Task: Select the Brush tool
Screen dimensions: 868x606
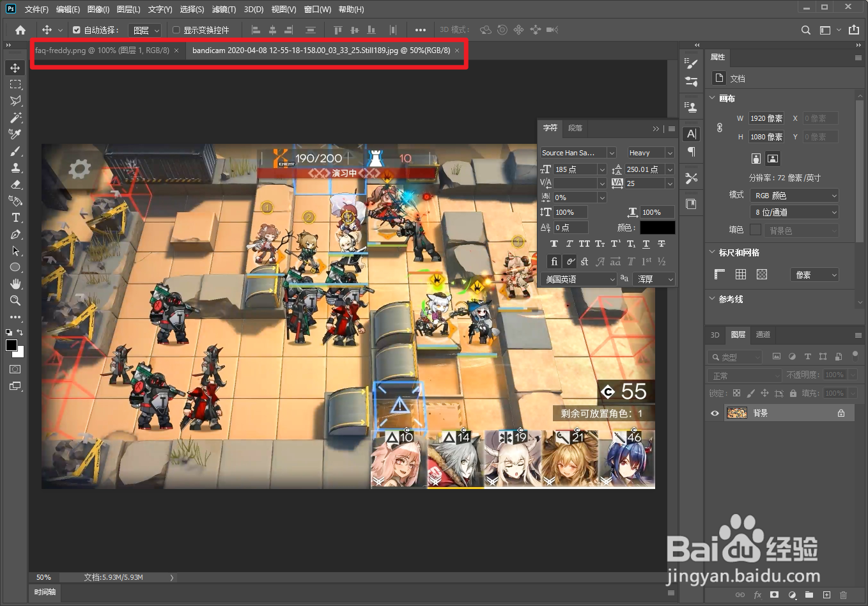Action: point(15,151)
